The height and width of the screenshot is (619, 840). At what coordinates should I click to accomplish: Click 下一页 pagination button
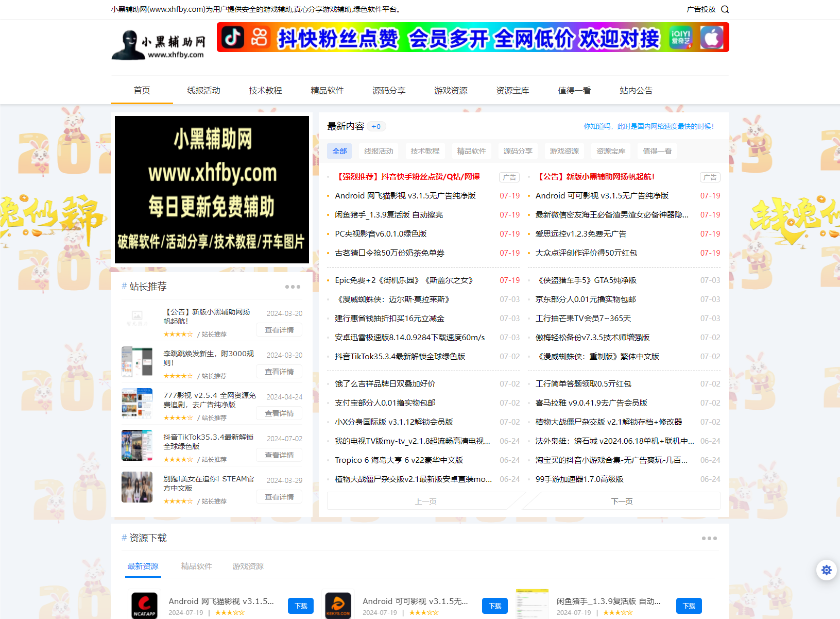pos(622,501)
